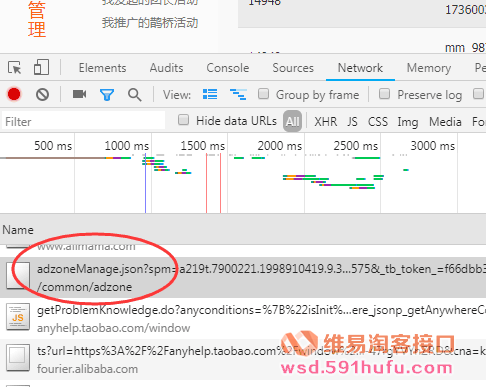Enable capture screenshots camera icon
This screenshot has height=387, width=486.
79,94
